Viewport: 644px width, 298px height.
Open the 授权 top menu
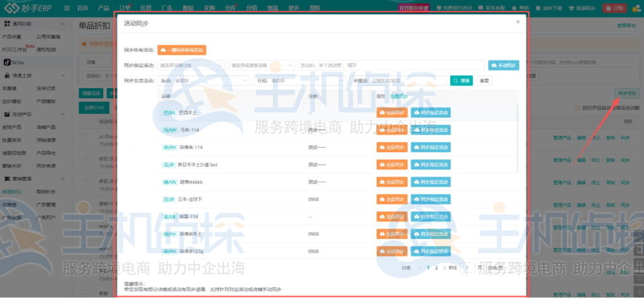(314, 8)
